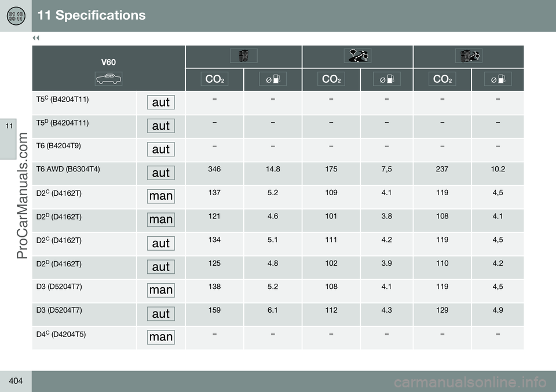The height and width of the screenshot is (392, 556).
Task: Click the urban CO2 value 159
Action: tap(214, 310)
